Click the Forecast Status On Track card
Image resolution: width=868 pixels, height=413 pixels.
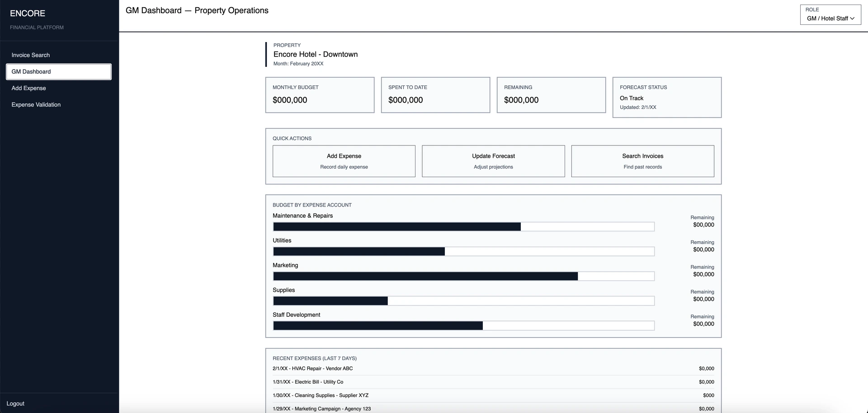pyautogui.click(x=667, y=97)
